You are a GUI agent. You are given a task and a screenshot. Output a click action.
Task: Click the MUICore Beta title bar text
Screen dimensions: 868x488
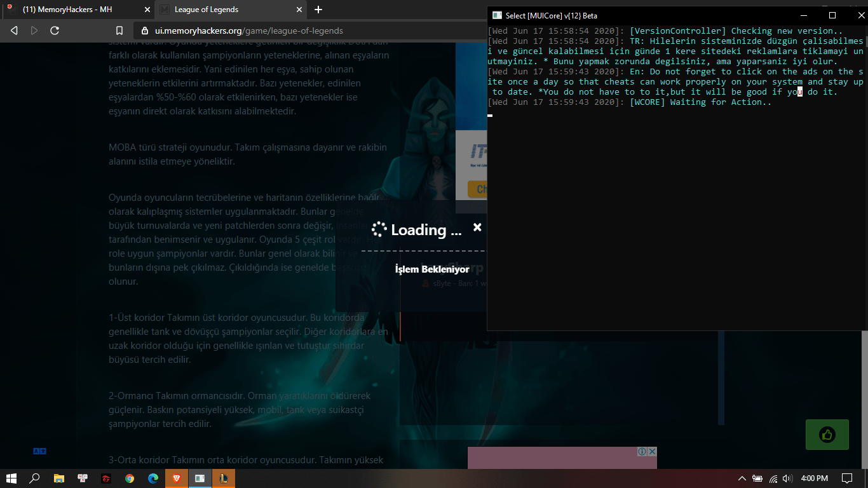(552, 15)
